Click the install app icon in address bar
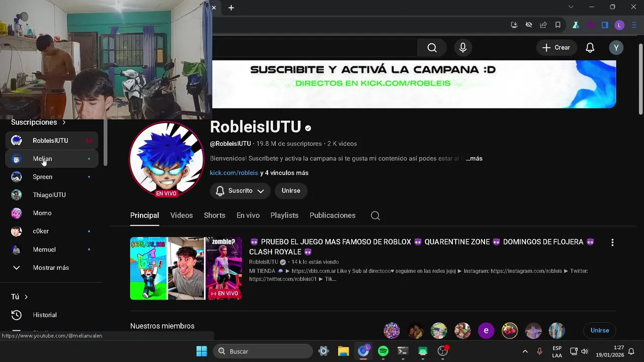The width and height of the screenshot is (644, 362). pos(514,25)
